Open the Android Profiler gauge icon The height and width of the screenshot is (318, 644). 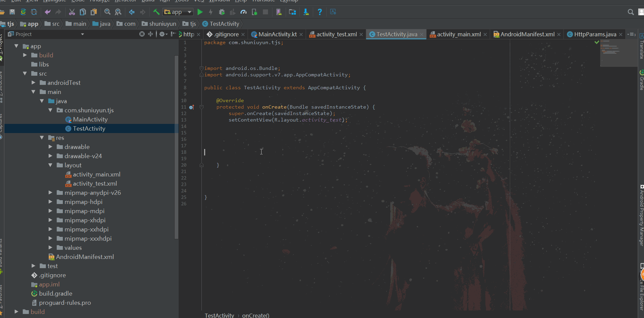244,12
